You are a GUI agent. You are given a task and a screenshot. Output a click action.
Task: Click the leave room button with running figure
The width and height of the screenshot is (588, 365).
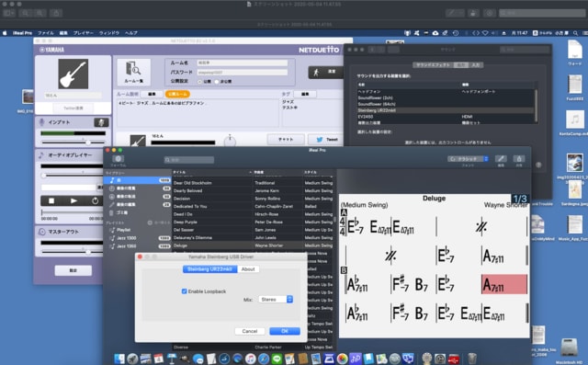pyautogui.click(x=325, y=72)
